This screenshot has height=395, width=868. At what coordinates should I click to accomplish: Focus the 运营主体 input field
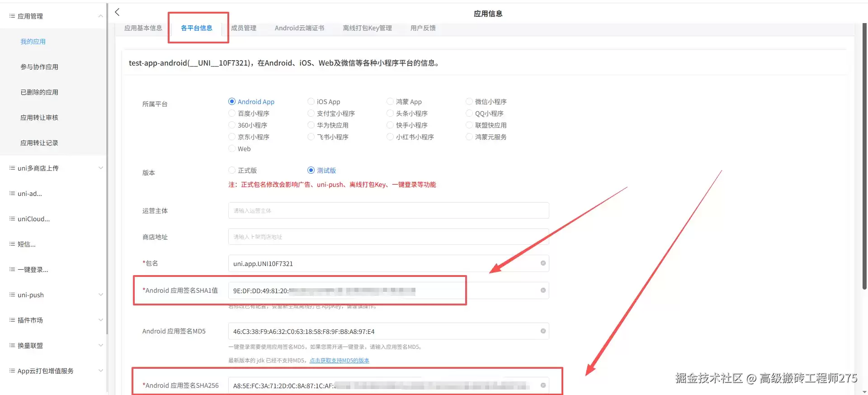pyautogui.click(x=389, y=211)
